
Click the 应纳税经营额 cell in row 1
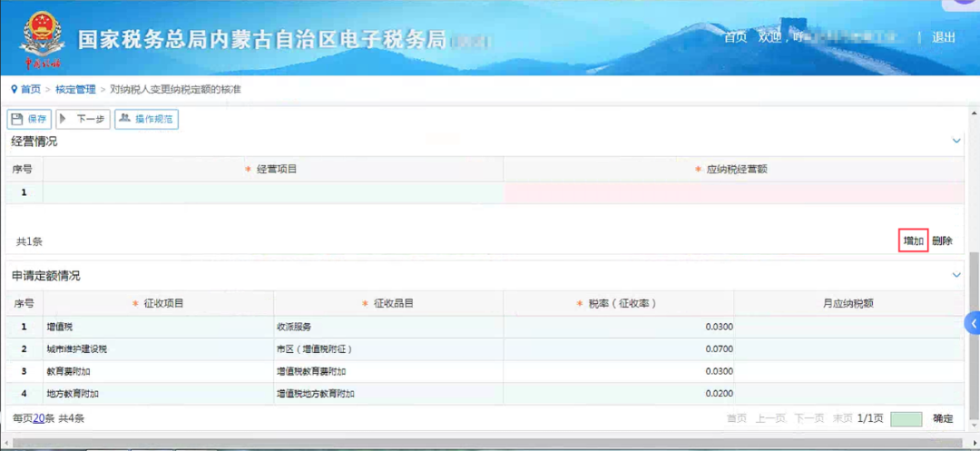733,192
